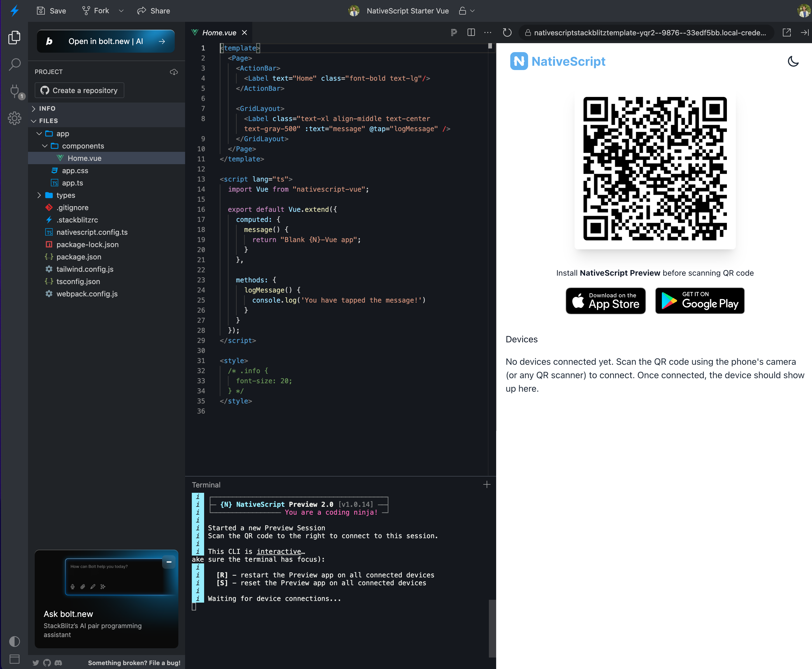Open the editor more actions ellipsis

point(488,32)
